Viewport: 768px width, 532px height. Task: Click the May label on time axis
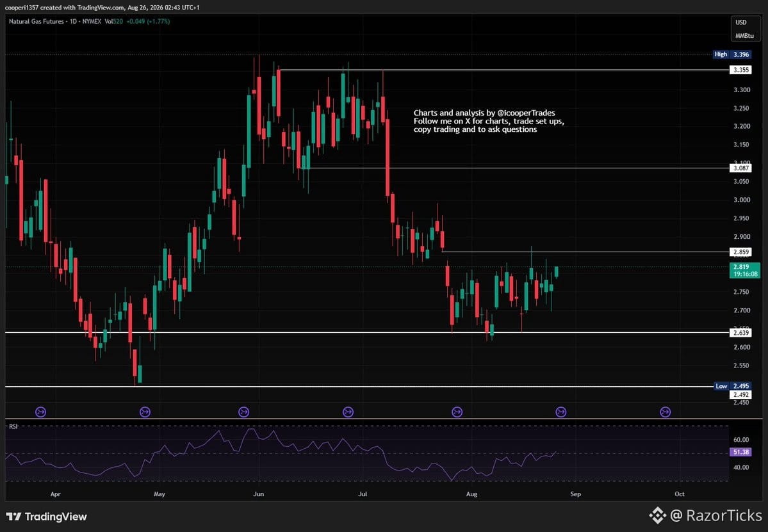(x=159, y=494)
